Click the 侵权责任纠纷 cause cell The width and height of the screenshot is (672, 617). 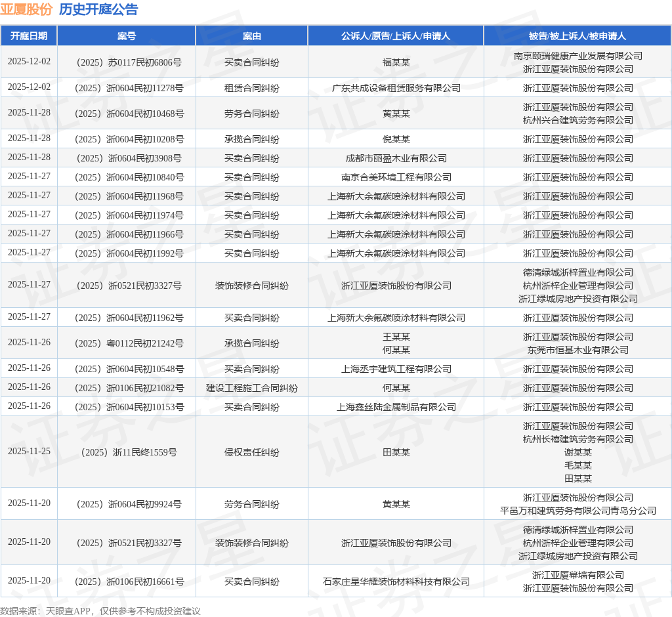click(251, 452)
